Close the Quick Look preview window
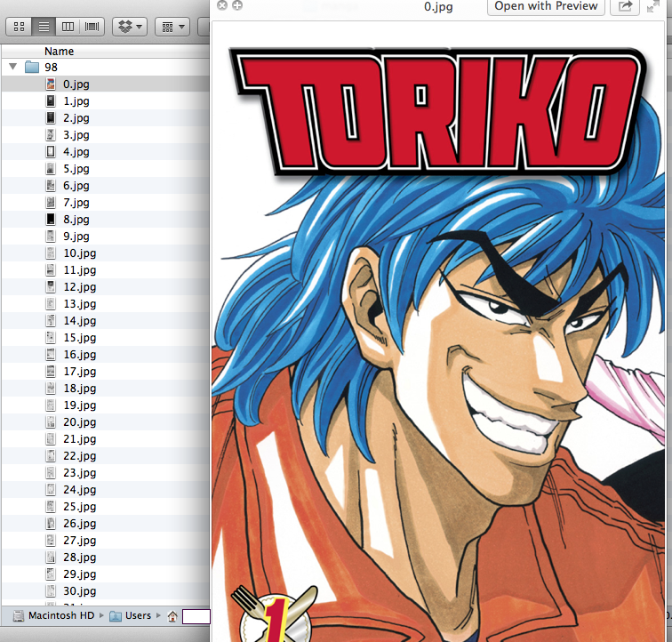 [222, 5]
